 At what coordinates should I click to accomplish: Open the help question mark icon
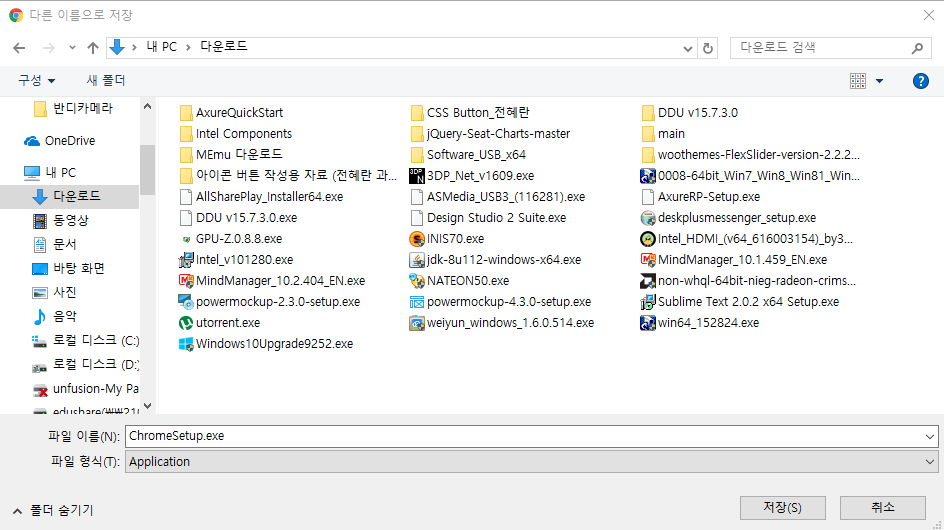coord(921,81)
